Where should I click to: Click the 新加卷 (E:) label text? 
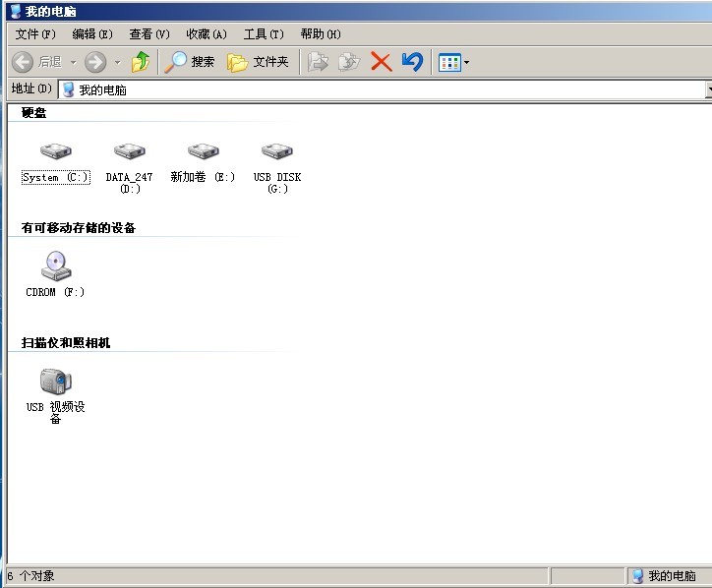click(203, 177)
